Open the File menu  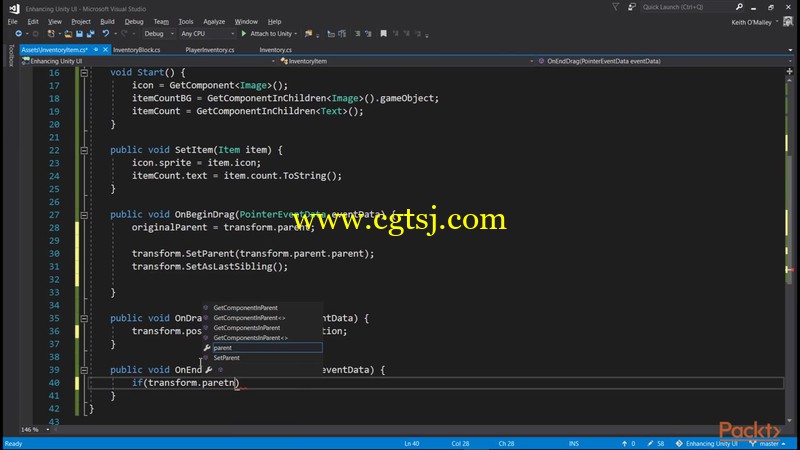(x=13, y=21)
